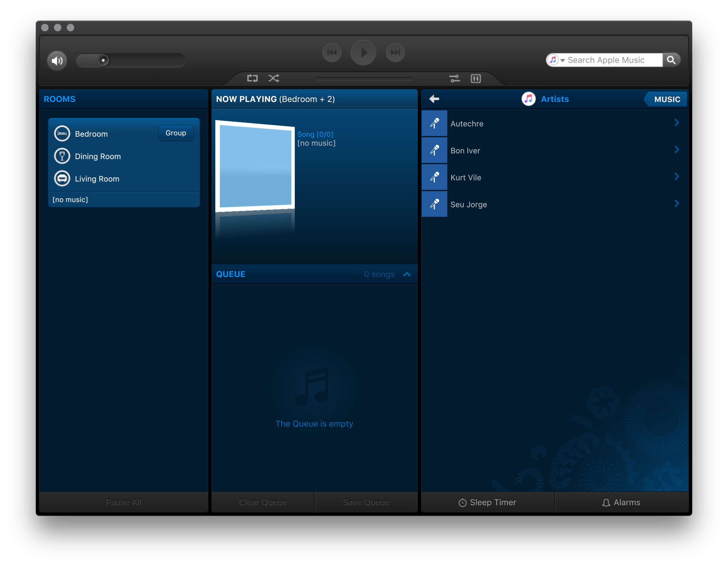Click the magnifier search button

[671, 60]
